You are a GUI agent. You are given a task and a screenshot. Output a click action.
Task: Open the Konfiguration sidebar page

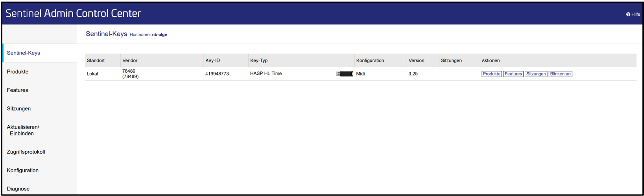[x=23, y=170]
